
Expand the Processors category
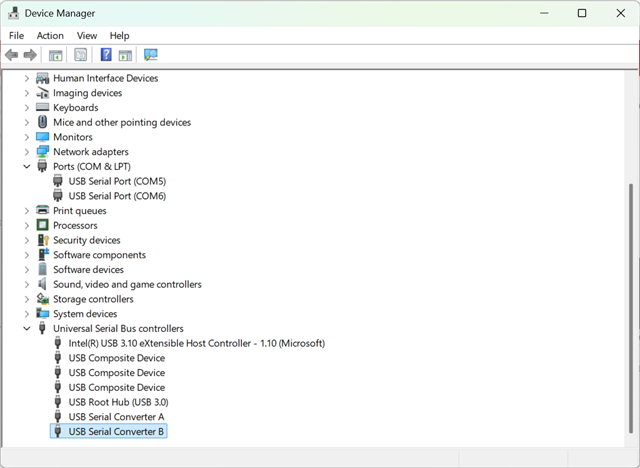tap(27, 226)
